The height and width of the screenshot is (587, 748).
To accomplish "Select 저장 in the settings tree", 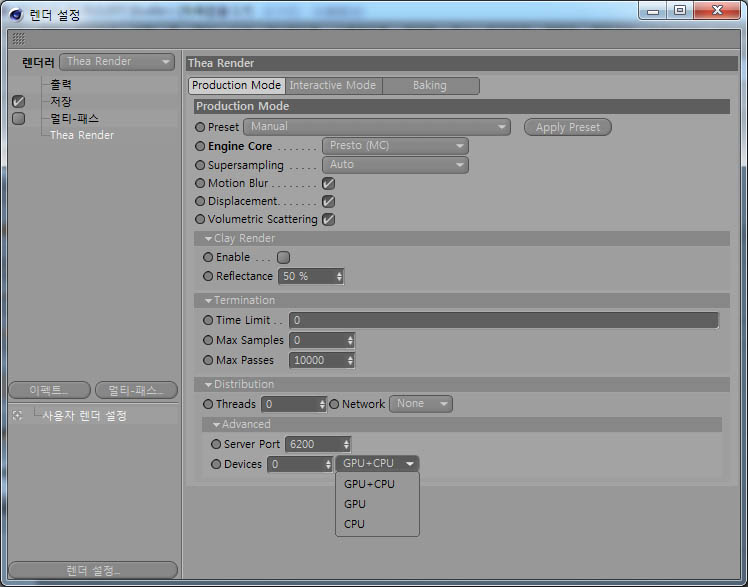I will tap(61, 101).
